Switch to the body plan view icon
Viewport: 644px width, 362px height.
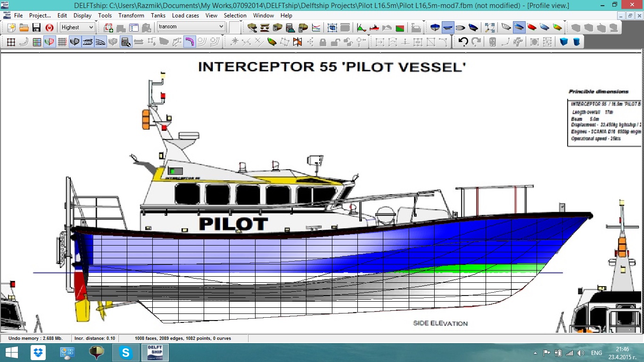tap(435, 27)
